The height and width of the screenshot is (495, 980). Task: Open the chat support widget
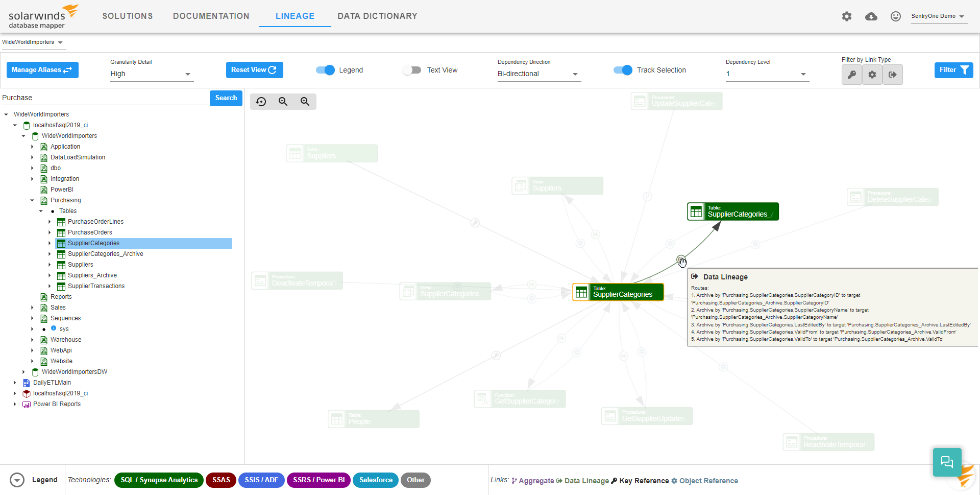[947, 462]
